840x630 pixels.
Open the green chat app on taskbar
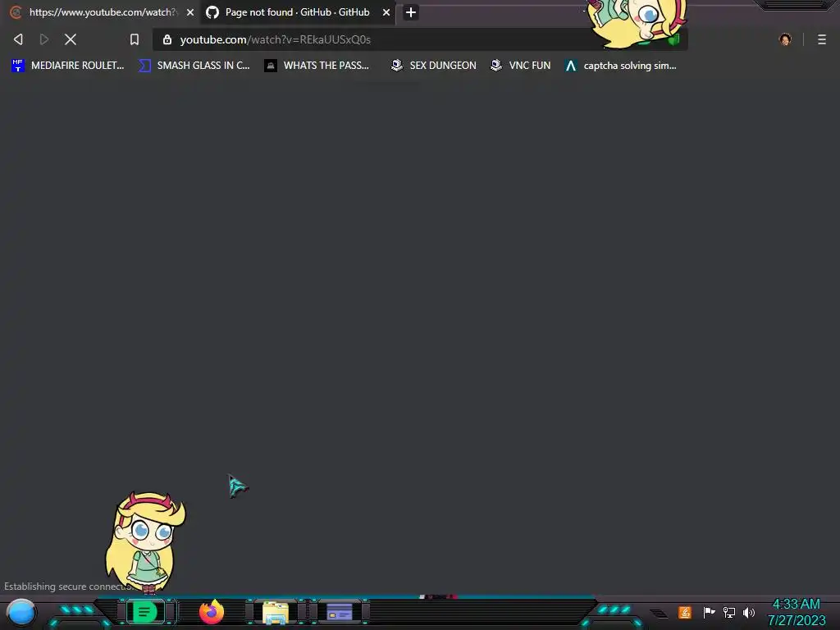coord(144,612)
